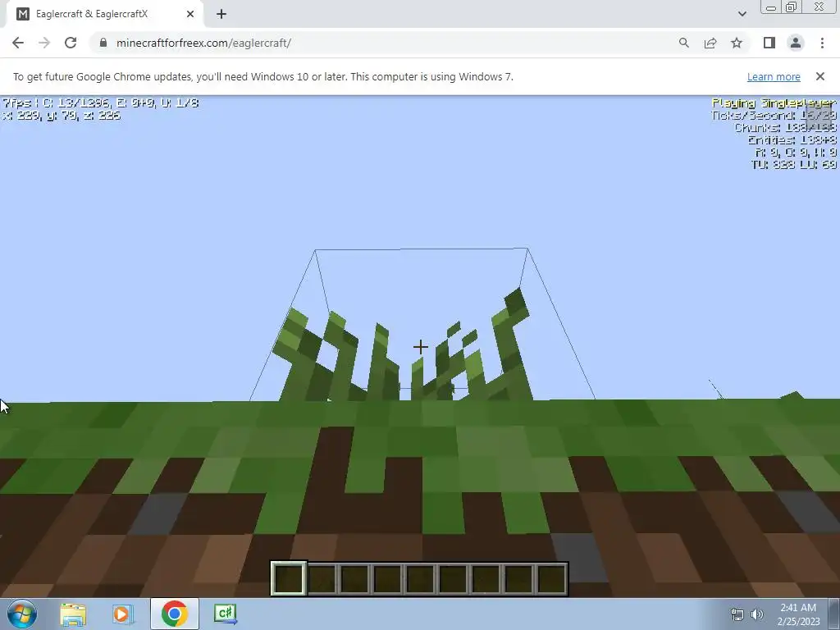The image size is (840, 630).
Task: Bookmark this page with the star icon
Action: 737,43
